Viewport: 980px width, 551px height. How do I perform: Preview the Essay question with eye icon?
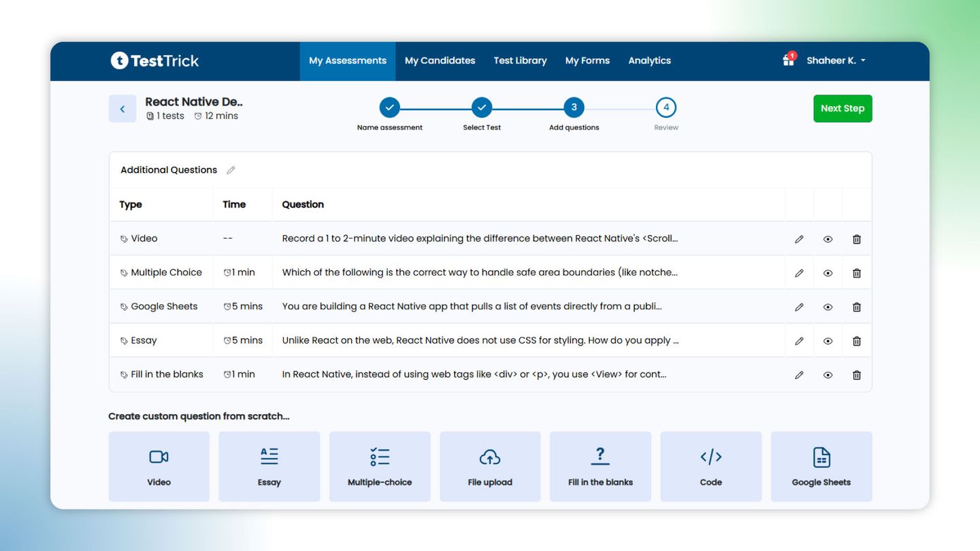click(x=828, y=341)
